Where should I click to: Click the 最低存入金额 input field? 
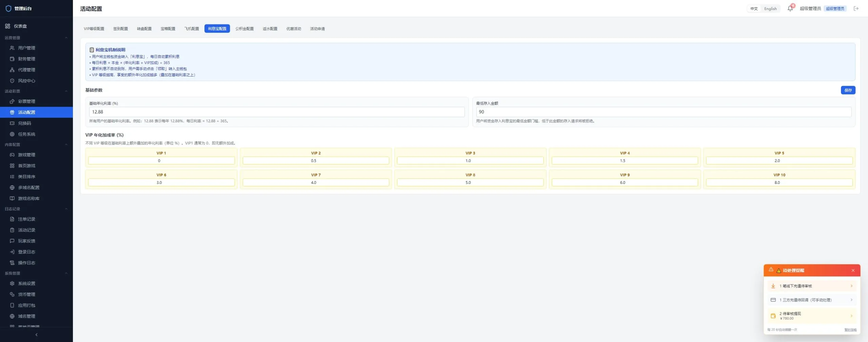(664, 112)
